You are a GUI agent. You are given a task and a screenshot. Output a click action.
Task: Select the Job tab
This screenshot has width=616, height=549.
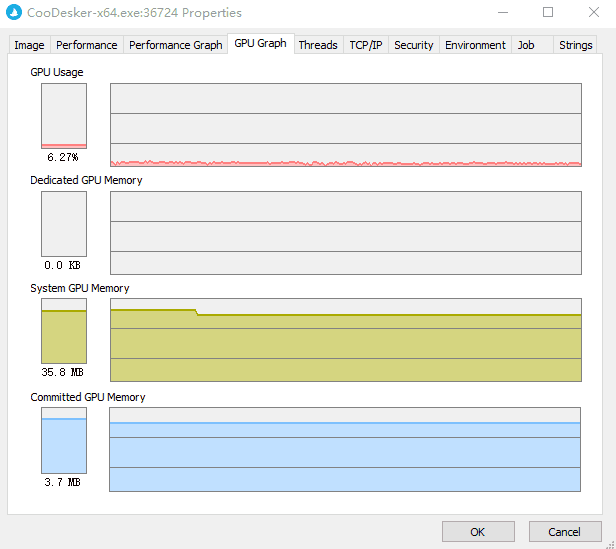[526, 45]
